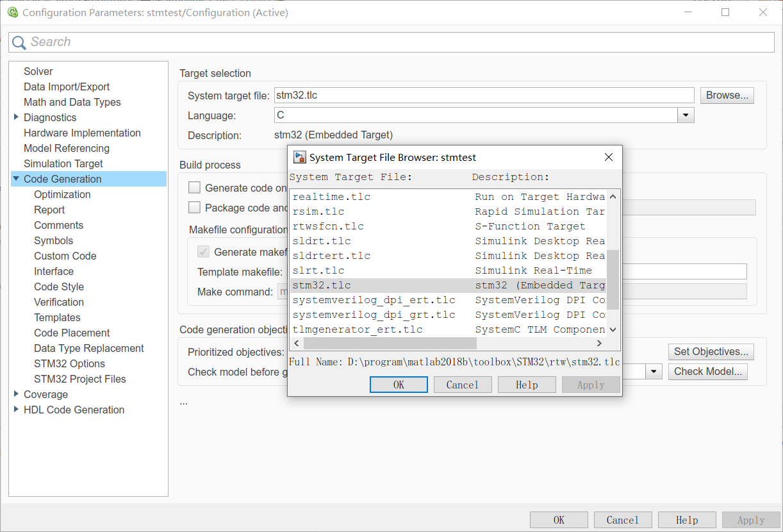Expand the Diagnostics tree section
Viewport: 783px width, 532px height.
(x=17, y=117)
